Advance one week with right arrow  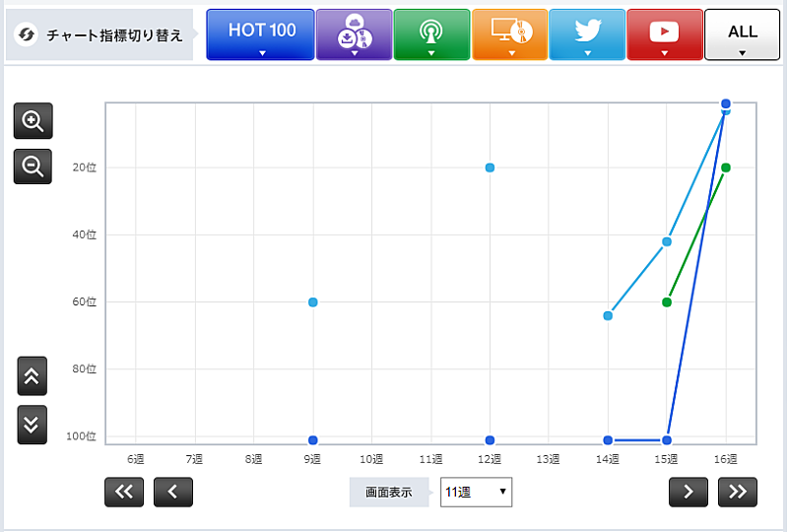689,491
